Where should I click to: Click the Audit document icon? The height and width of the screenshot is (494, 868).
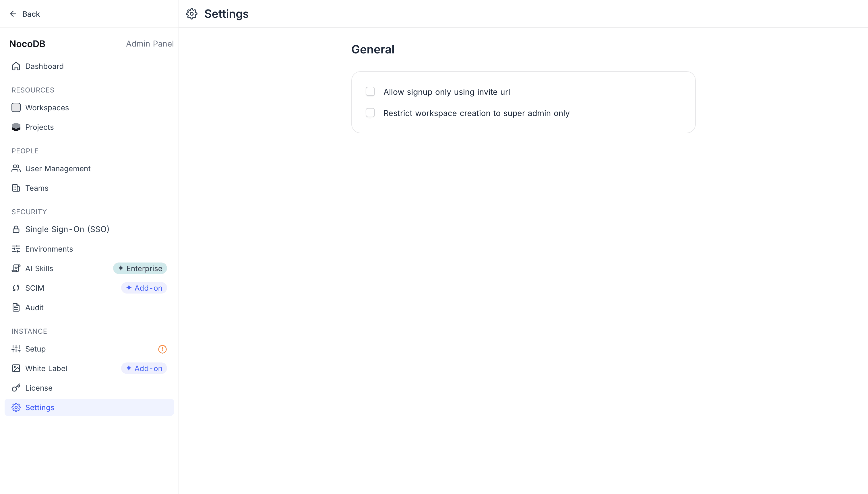(16, 307)
